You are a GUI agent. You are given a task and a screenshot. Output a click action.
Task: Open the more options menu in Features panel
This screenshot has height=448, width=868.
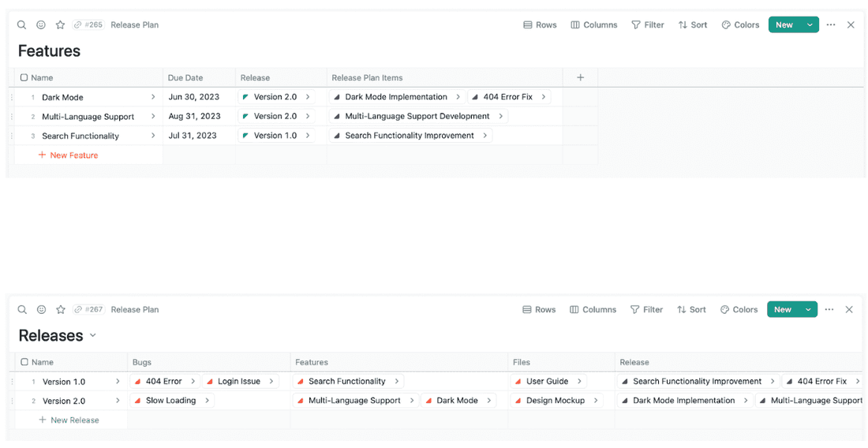[831, 25]
